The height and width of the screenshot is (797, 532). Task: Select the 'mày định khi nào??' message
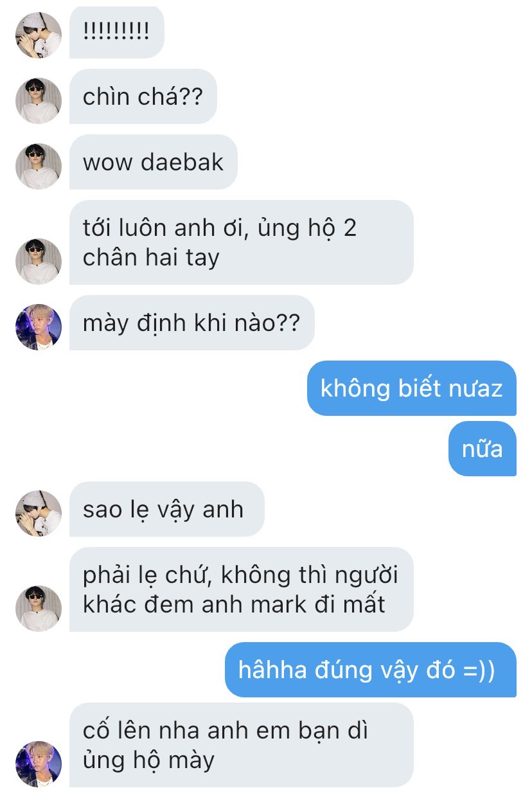pyautogui.click(x=191, y=323)
